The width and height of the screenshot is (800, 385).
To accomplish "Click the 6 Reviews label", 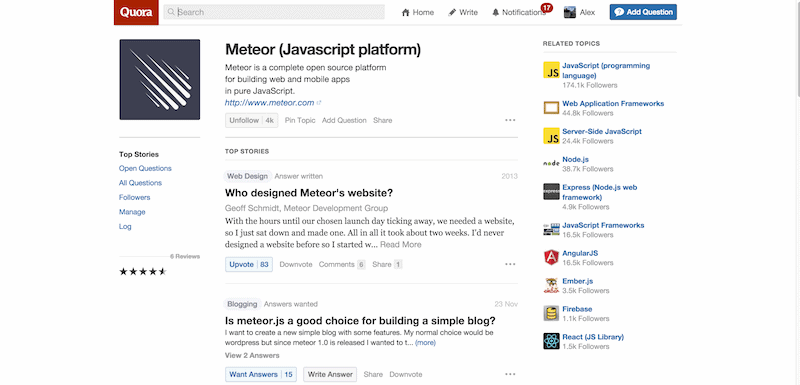I will coord(185,256).
